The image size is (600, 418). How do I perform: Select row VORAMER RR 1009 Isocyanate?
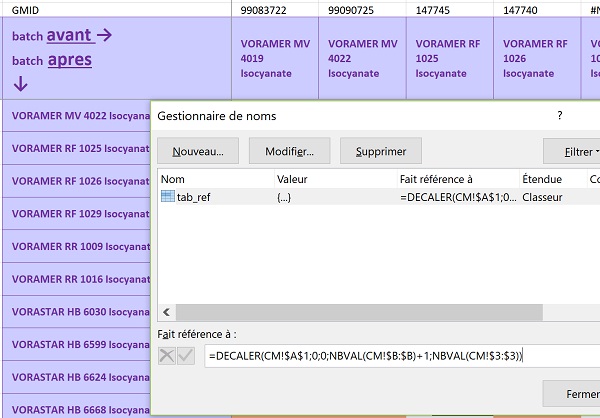coord(77,246)
